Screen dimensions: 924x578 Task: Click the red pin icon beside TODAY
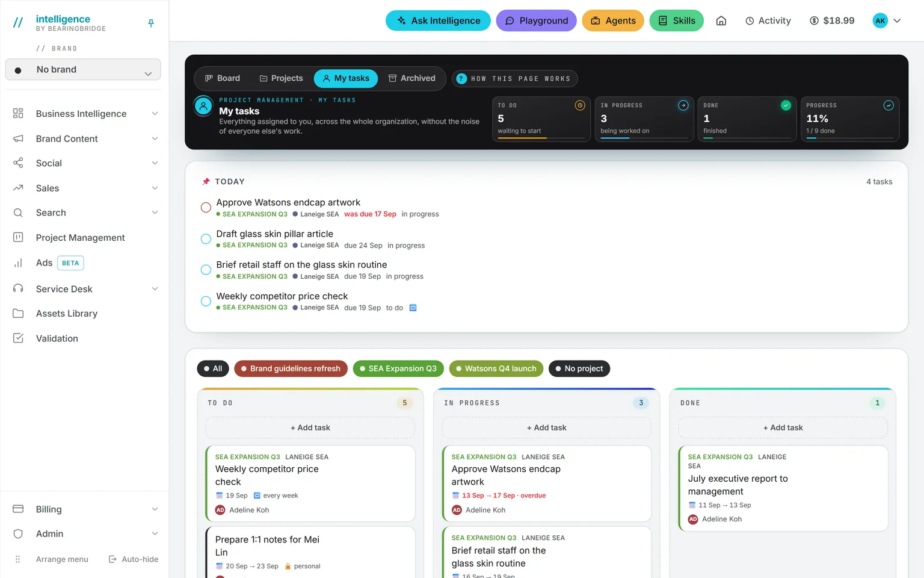pyautogui.click(x=206, y=181)
